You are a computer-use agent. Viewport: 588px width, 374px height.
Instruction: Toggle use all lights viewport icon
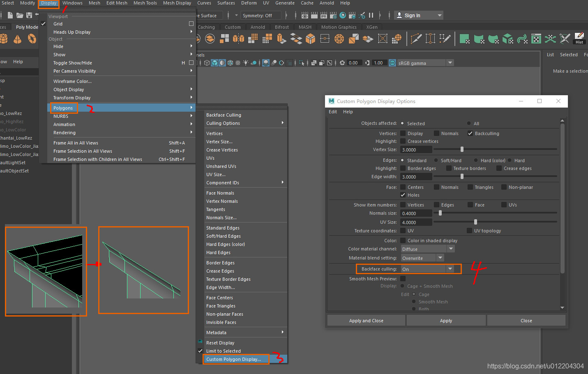tap(246, 63)
